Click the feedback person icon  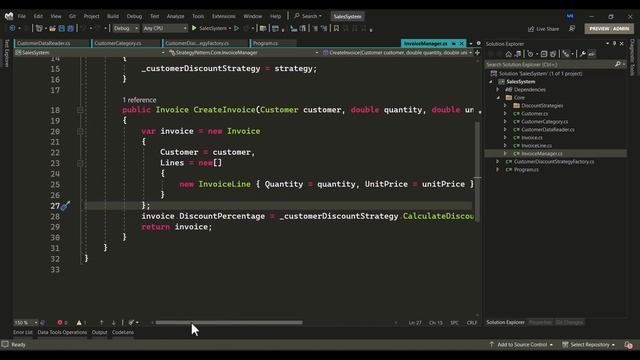pyautogui.click(x=572, y=29)
